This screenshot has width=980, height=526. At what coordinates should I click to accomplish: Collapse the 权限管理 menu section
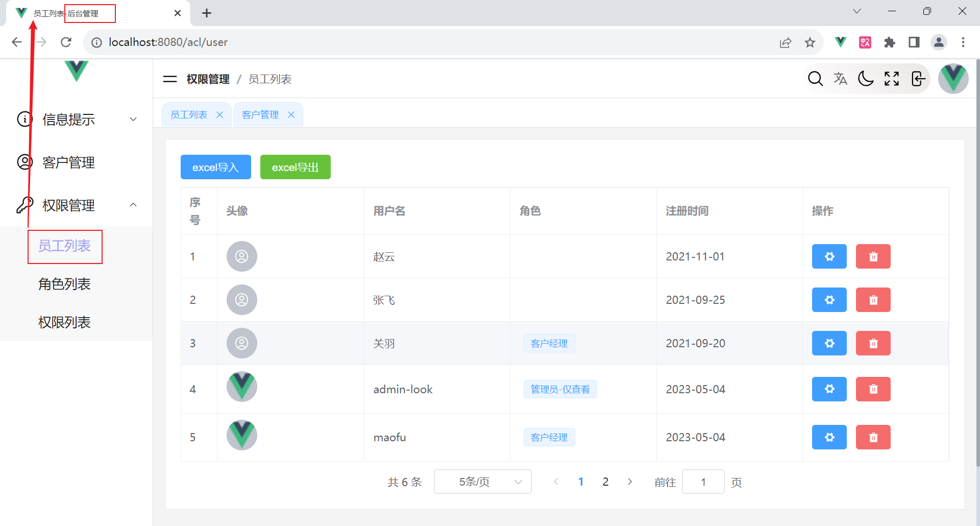(x=68, y=205)
